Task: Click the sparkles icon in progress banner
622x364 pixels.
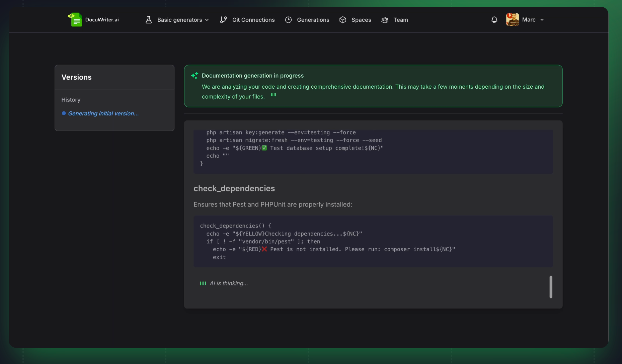Action: click(195, 76)
